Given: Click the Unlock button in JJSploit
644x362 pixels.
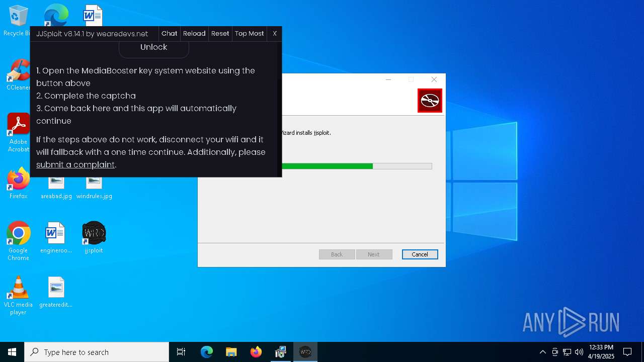Looking at the screenshot, I should tap(153, 48).
